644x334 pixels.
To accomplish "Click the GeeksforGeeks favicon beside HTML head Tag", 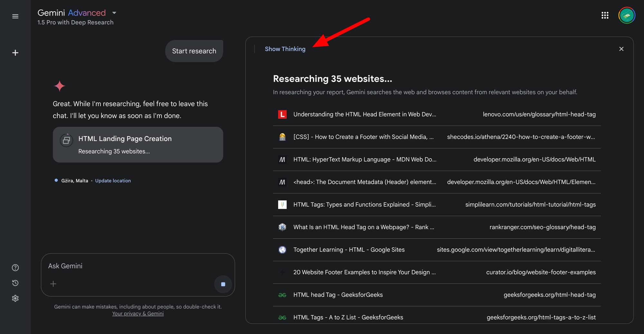I will pyautogui.click(x=282, y=295).
